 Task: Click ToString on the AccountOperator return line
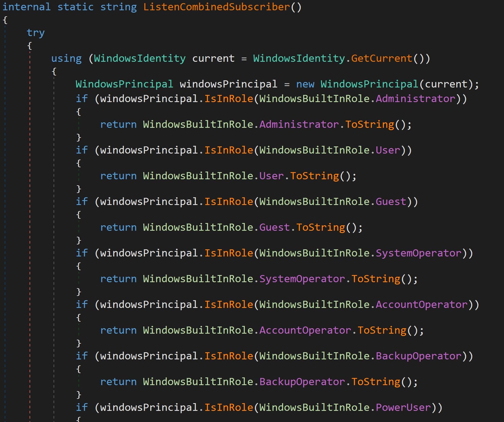click(x=382, y=331)
